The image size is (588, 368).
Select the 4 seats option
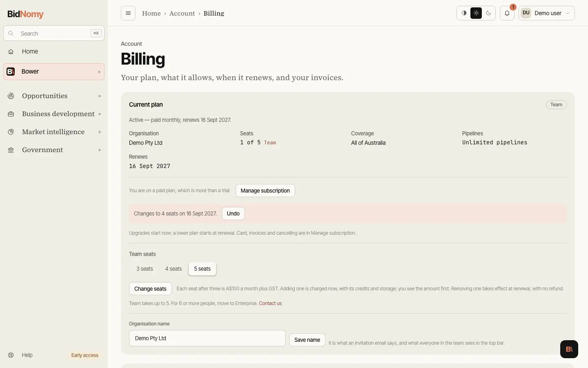point(174,269)
